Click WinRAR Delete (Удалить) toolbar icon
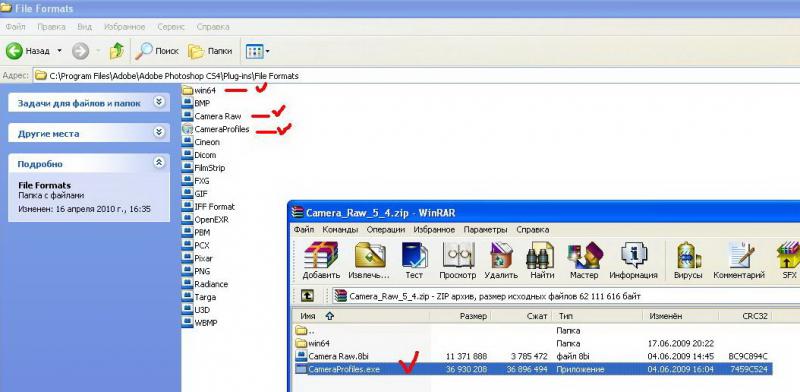This screenshot has height=392, width=800. coord(501,260)
